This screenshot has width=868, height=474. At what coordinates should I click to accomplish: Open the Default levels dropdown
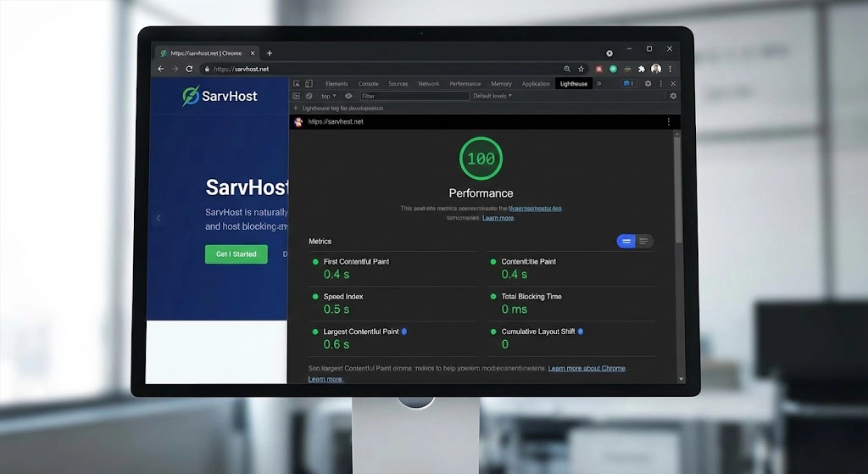click(492, 96)
